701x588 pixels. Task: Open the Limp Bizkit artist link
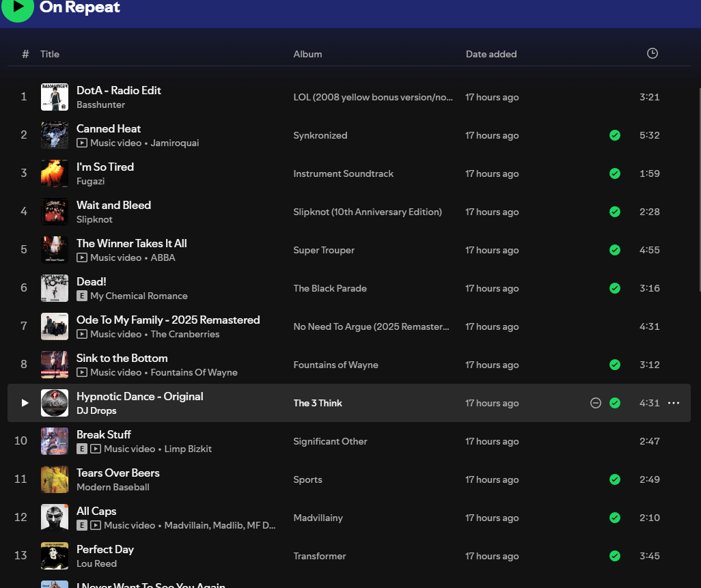click(x=188, y=449)
